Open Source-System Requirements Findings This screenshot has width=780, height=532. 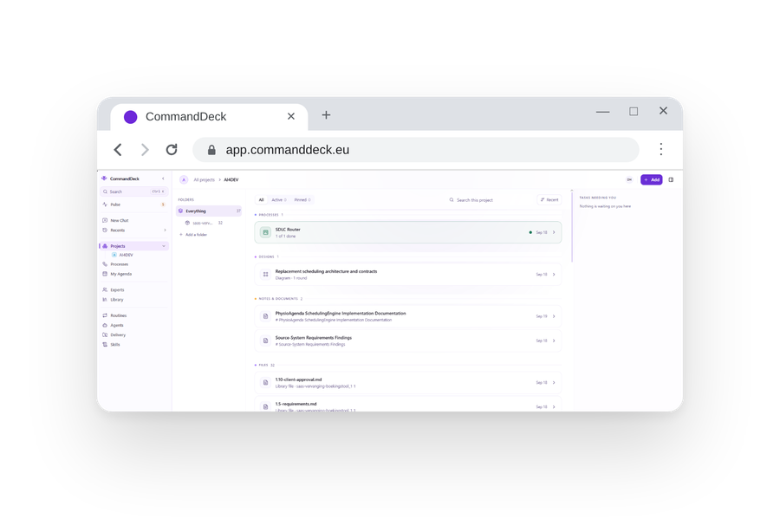(x=408, y=341)
